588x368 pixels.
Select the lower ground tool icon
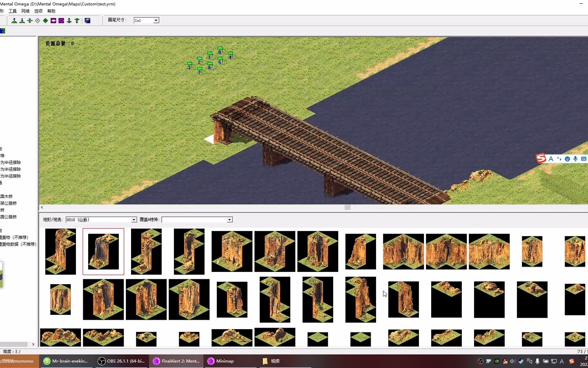tap(22, 20)
